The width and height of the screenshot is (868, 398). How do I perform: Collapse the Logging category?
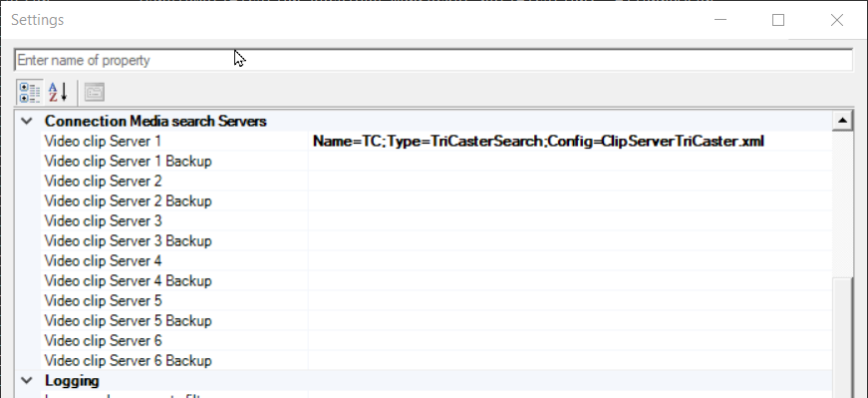click(x=27, y=380)
